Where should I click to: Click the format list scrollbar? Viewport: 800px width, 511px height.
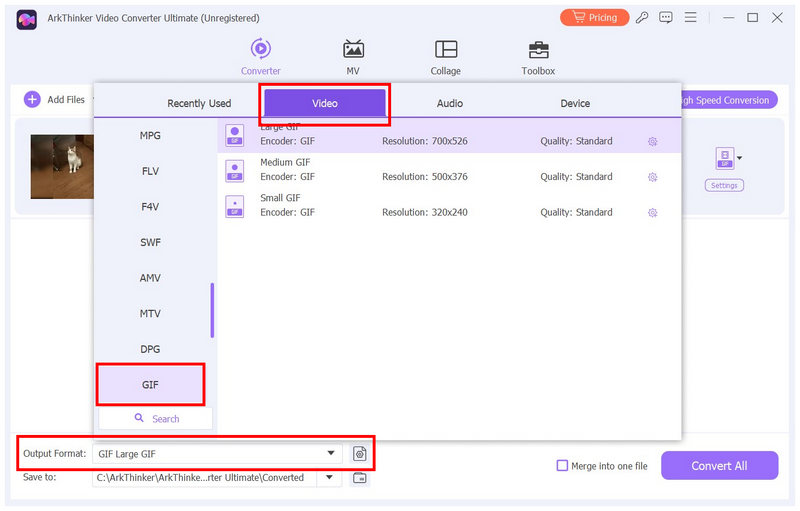pos(212,310)
